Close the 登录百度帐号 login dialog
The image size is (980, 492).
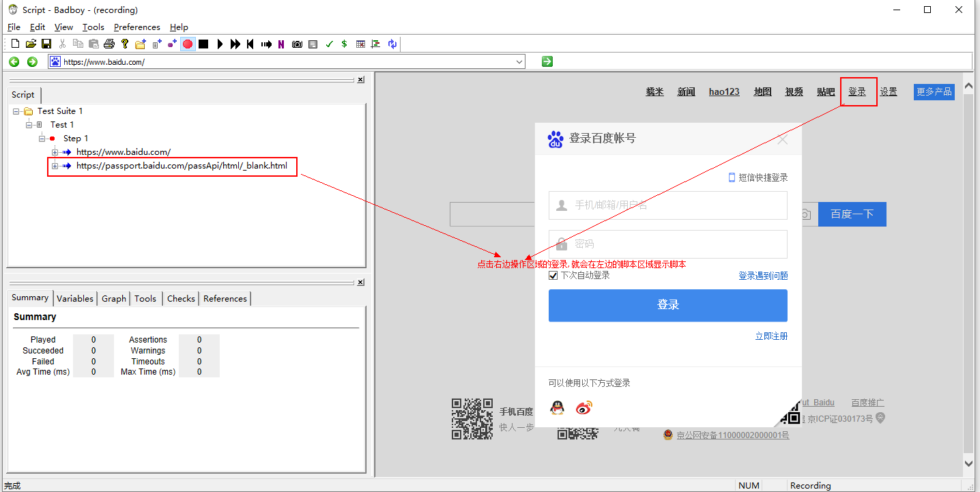tap(783, 139)
